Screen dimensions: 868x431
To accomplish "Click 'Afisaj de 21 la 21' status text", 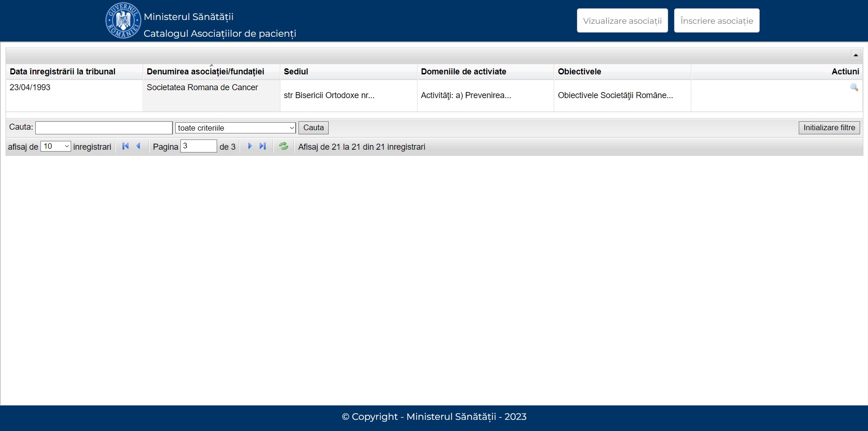I will (362, 147).
